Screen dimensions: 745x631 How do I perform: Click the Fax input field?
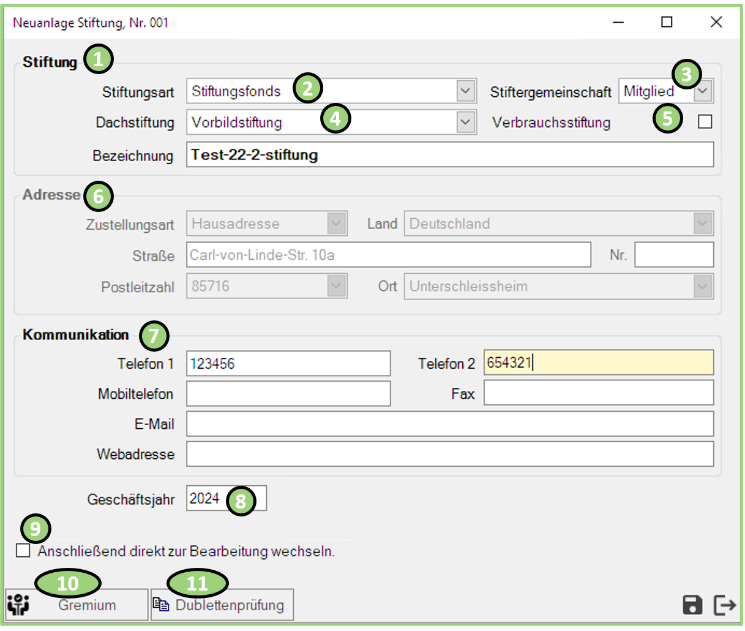pos(598,394)
